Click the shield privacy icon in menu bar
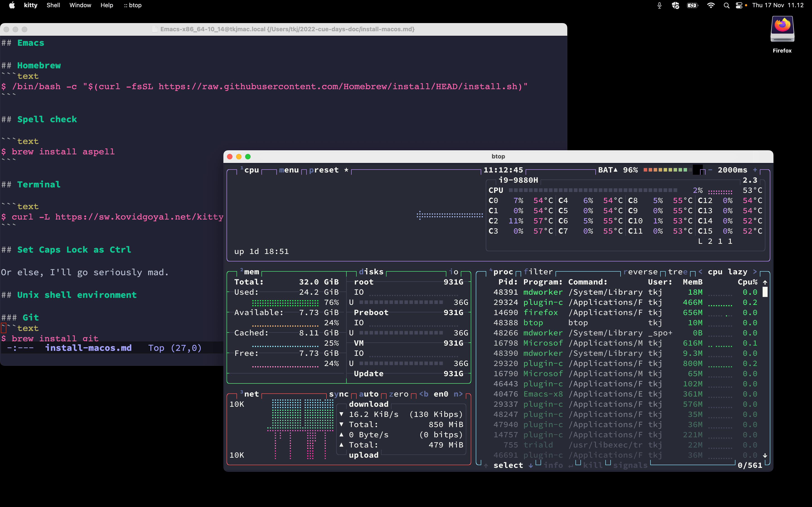Image resolution: width=812 pixels, height=507 pixels. click(x=675, y=5)
